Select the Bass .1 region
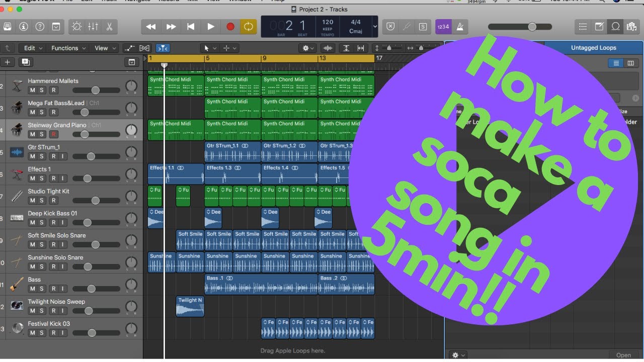The height and width of the screenshot is (362, 644). click(261, 284)
